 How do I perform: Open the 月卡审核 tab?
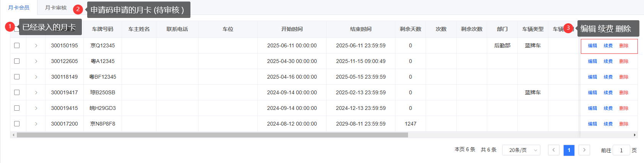pyautogui.click(x=56, y=8)
